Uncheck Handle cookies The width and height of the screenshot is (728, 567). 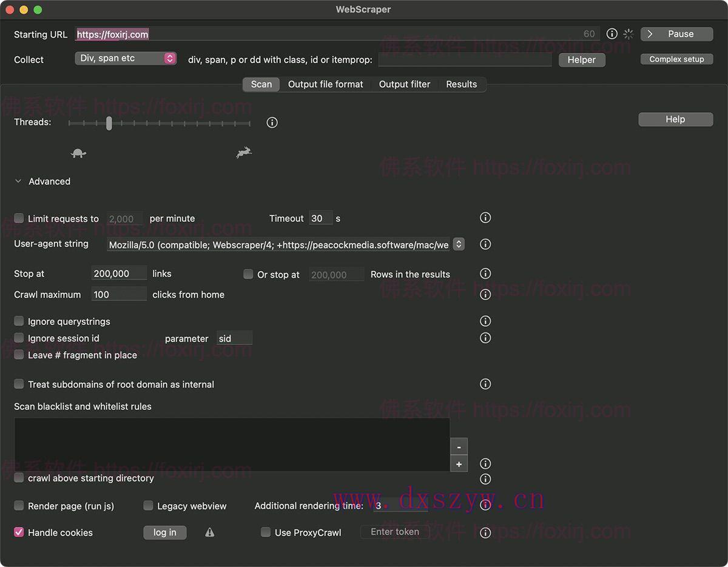(x=19, y=532)
